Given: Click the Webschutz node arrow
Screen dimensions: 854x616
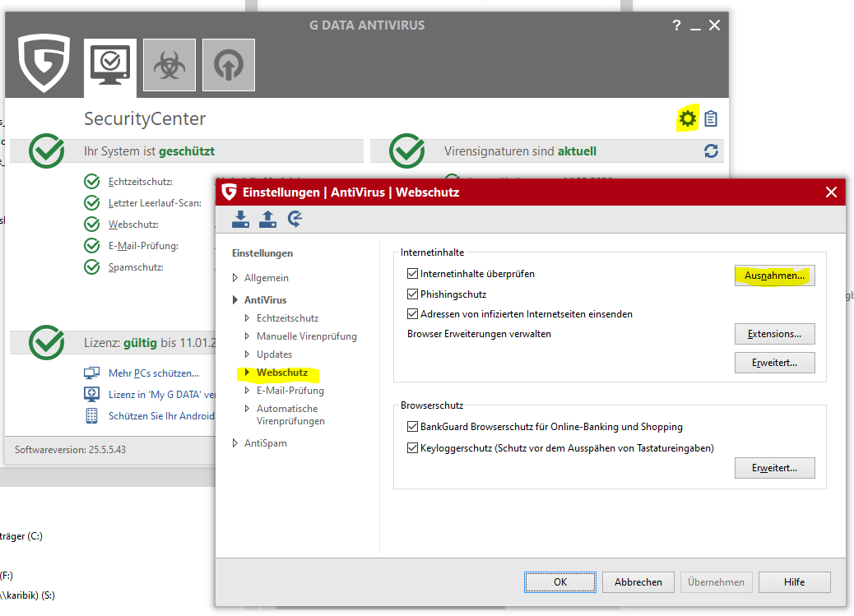Looking at the screenshot, I should click(247, 372).
